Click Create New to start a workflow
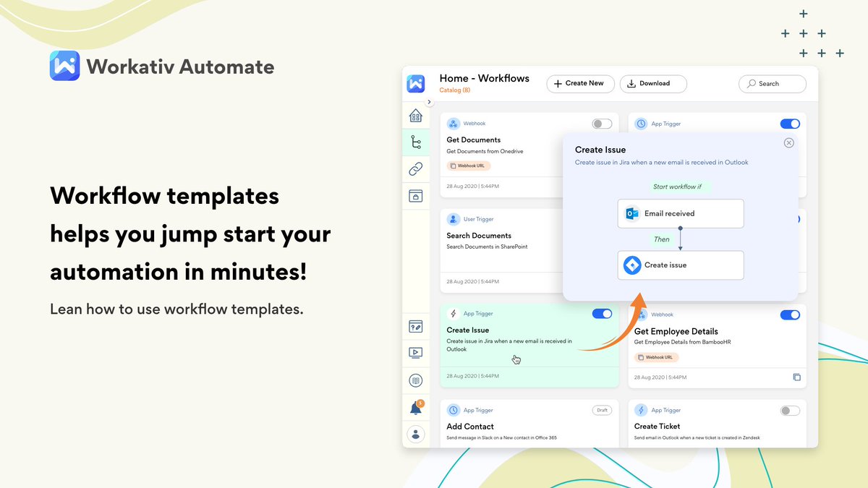This screenshot has width=868, height=488. tap(580, 83)
